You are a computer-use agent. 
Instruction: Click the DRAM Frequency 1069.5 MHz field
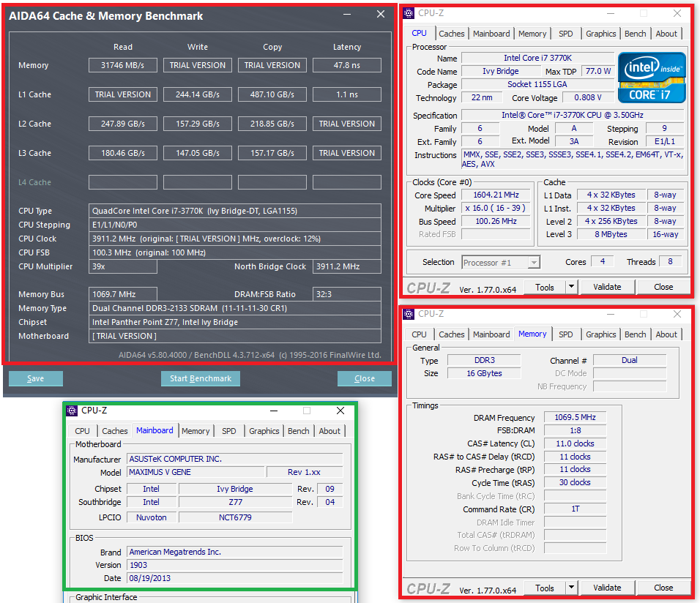(x=575, y=417)
